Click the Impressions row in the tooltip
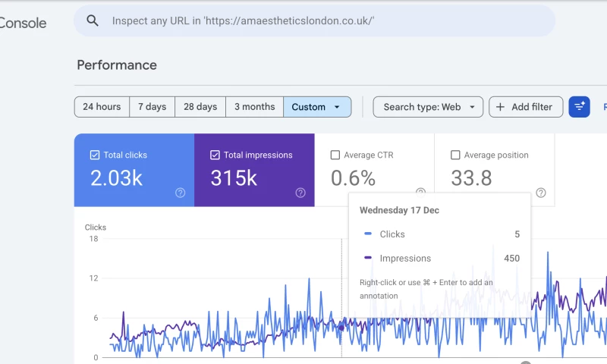The width and height of the screenshot is (607, 364). pos(442,259)
